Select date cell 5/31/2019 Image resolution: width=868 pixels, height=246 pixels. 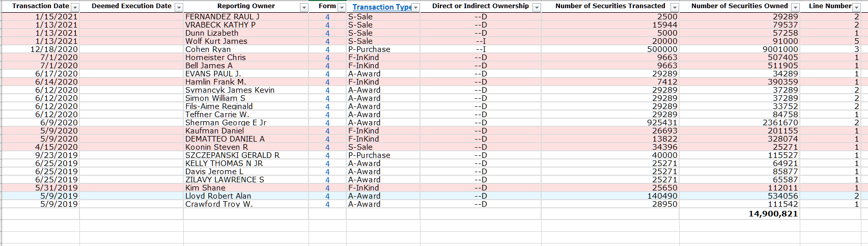point(41,188)
